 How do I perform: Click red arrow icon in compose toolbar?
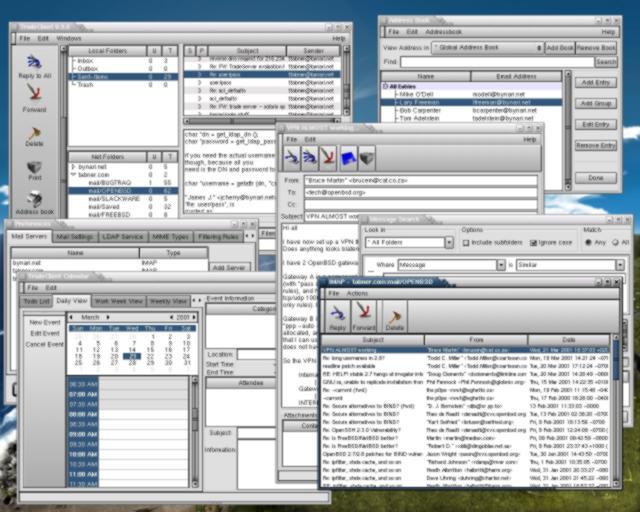(328, 158)
